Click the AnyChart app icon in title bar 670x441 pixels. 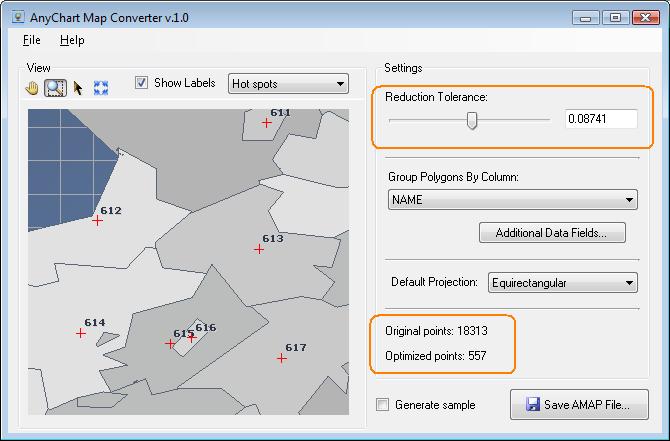[x=15, y=17]
